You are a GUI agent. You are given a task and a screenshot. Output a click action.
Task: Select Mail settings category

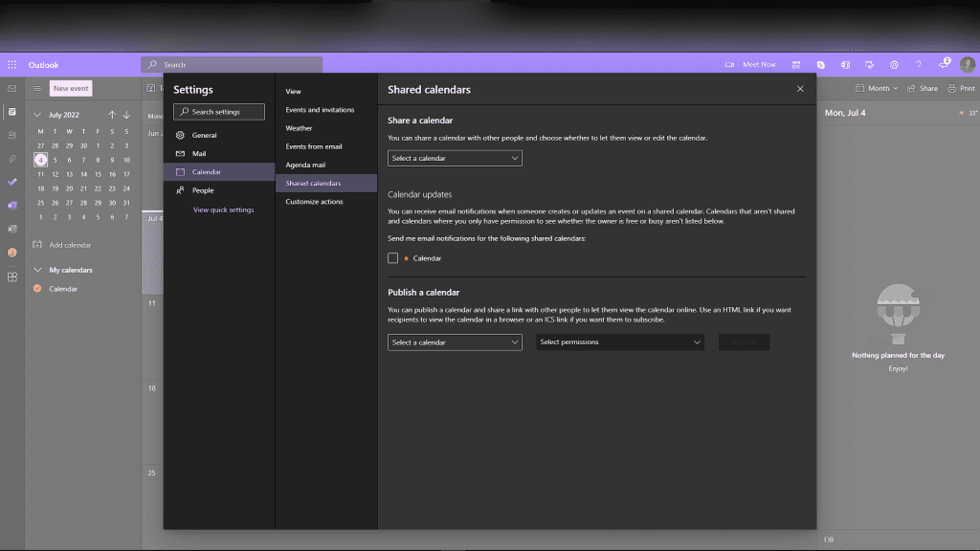pyautogui.click(x=219, y=153)
